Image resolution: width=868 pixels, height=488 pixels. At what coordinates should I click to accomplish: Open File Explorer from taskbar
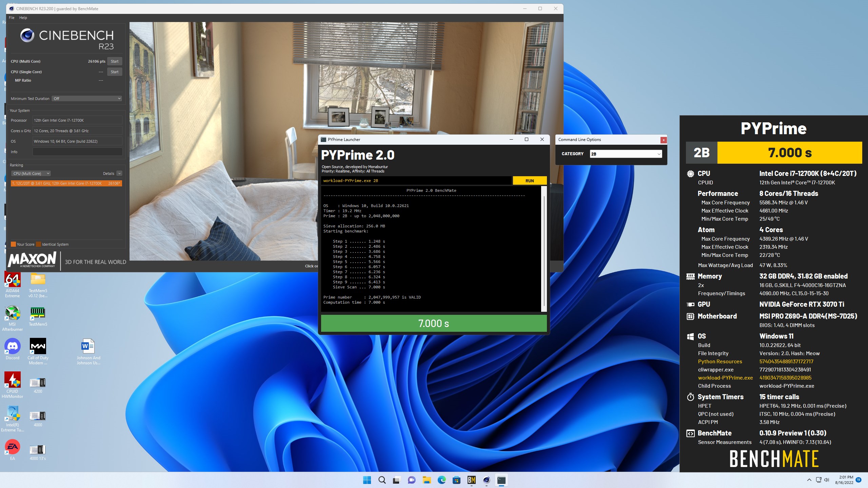tap(427, 480)
